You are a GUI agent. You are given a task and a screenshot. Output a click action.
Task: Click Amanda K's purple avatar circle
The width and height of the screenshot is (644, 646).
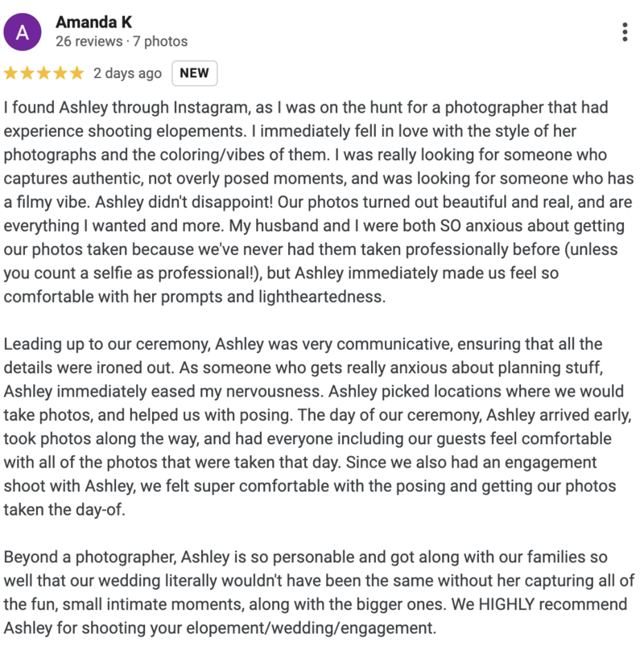tap(23, 31)
